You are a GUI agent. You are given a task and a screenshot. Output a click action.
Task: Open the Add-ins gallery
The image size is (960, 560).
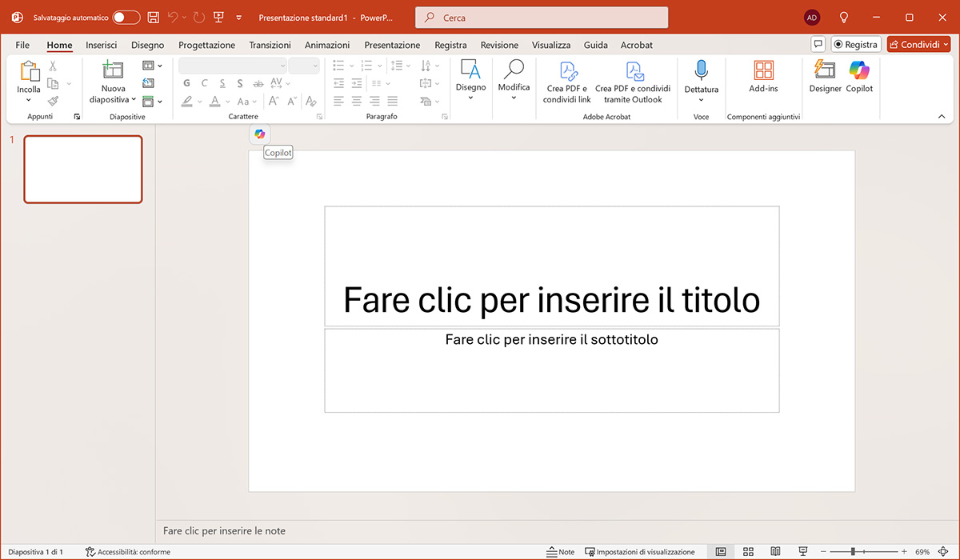763,77
